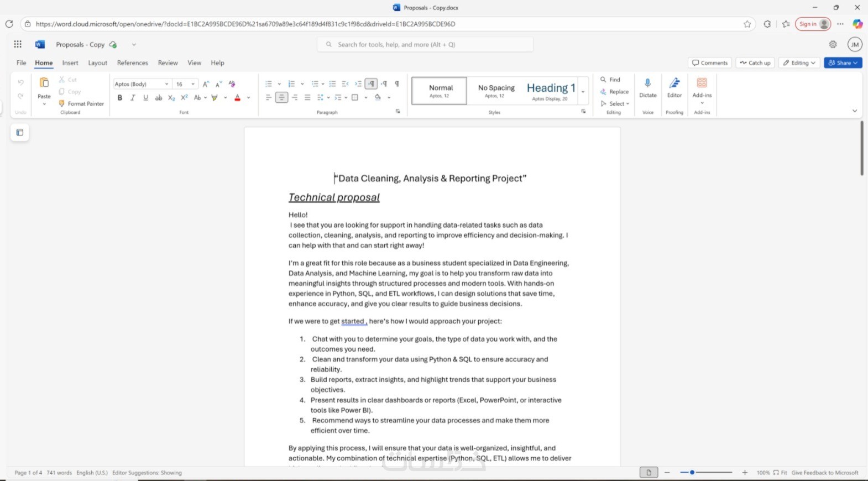Open Paragraph settings dialog launcher
This screenshot has width=868, height=481.
[398, 112]
